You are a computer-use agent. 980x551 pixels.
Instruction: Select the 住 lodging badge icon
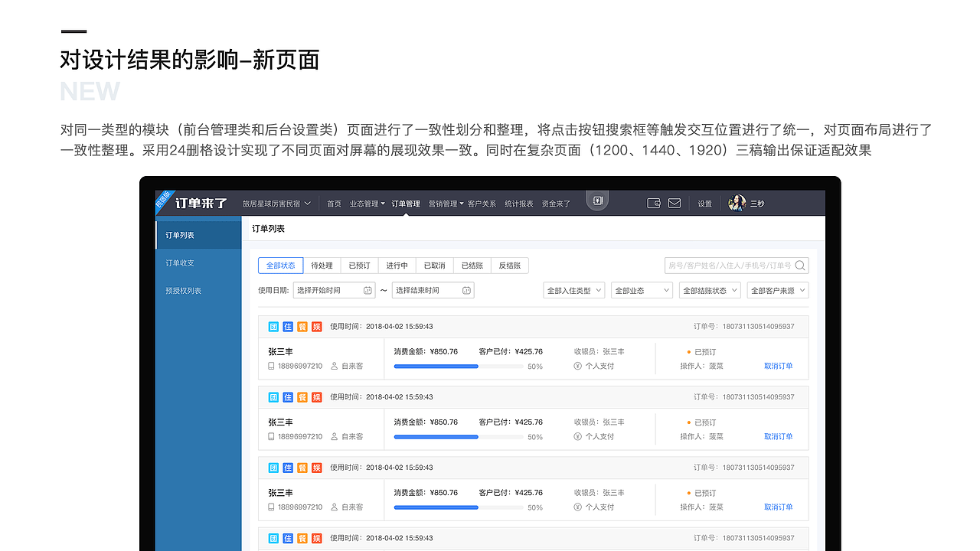click(288, 327)
